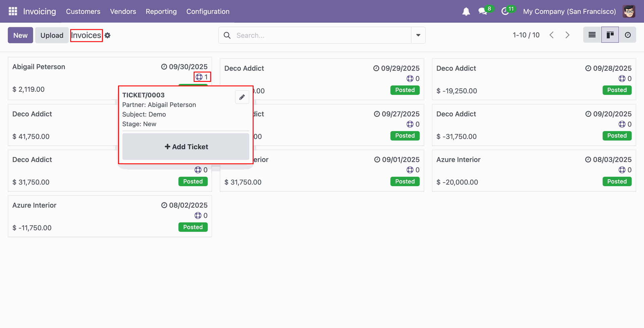Viewport: 644px width, 328px height.
Task: Open the conversations chat icon
Action: [483, 11]
